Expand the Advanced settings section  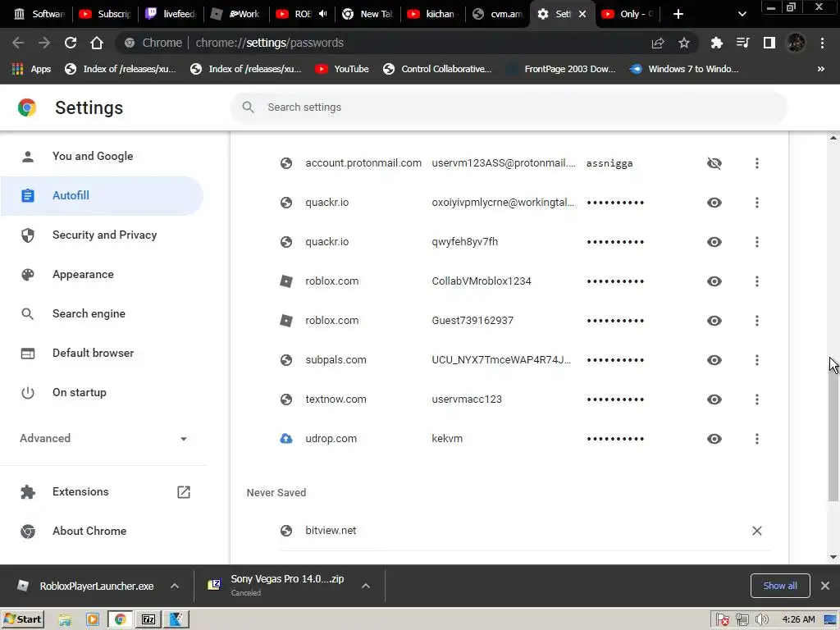click(x=103, y=438)
